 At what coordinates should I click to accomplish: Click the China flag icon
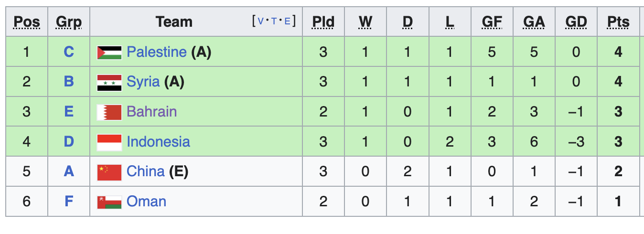[109, 172]
